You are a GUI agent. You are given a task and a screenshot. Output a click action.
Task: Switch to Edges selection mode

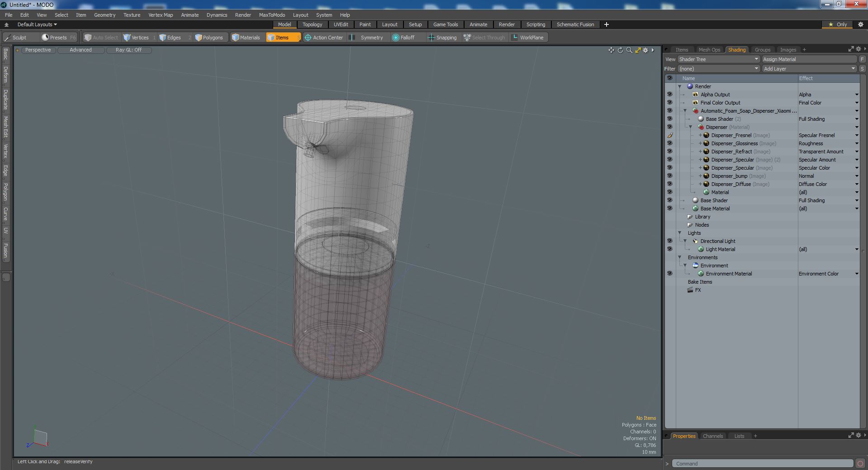174,38
